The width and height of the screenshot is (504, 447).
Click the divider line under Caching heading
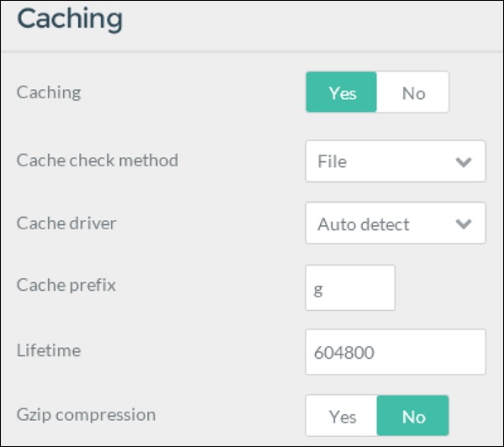pos(252,52)
